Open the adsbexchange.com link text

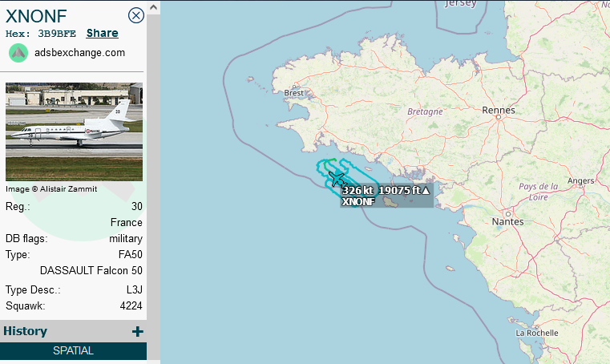pos(79,53)
